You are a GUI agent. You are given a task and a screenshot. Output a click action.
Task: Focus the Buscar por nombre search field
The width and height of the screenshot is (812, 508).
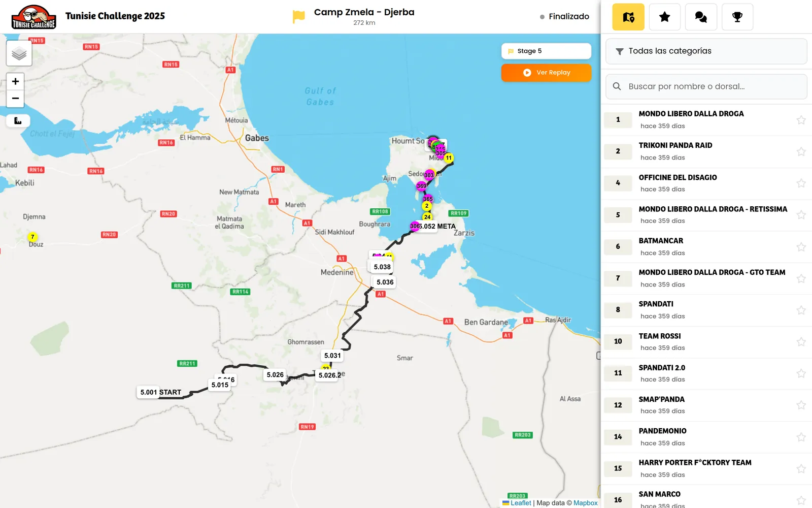pos(706,86)
